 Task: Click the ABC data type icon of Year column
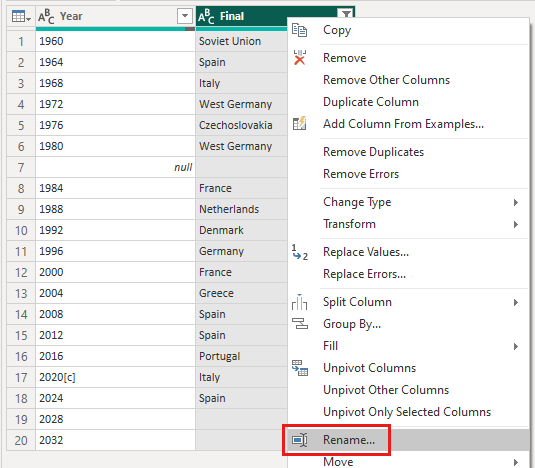[x=46, y=16]
